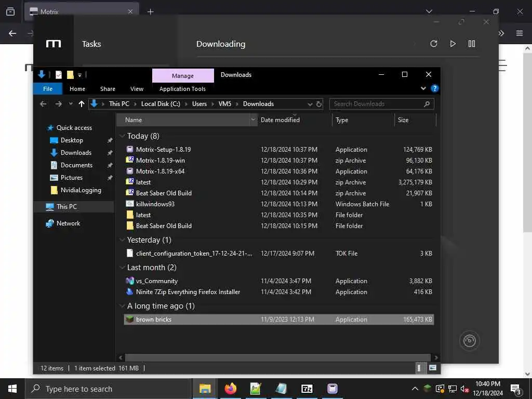Open recent locations dropdown
Viewport: 532px width, 399px height.
tap(71, 104)
